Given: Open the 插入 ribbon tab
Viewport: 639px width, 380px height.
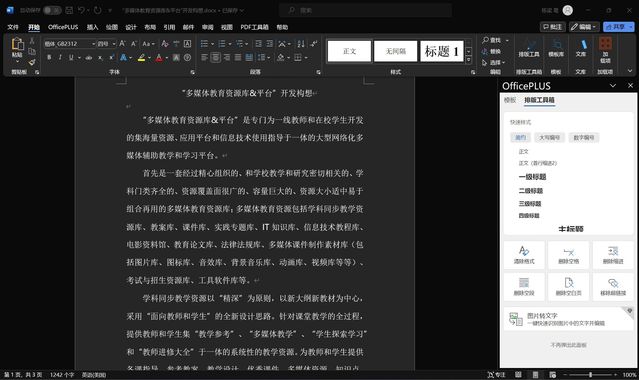Looking at the screenshot, I should click(x=93, y=27).
